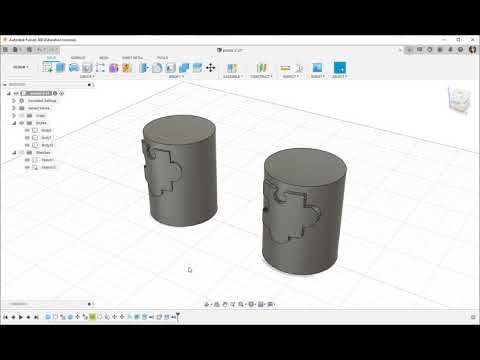Open the Data Panel grid icon
The width and height of the screenshot is (480, 360).
pyautogui.click(x=5, y=50)
